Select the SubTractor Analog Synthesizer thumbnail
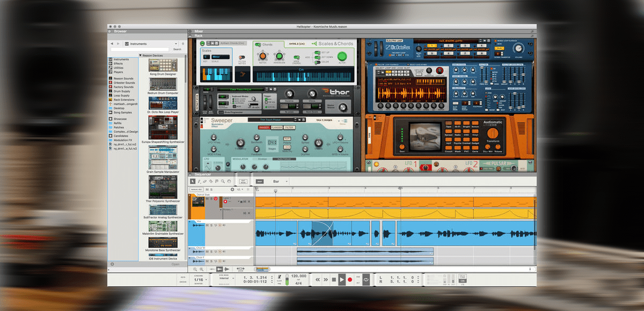644x311 pixels. 163,209
